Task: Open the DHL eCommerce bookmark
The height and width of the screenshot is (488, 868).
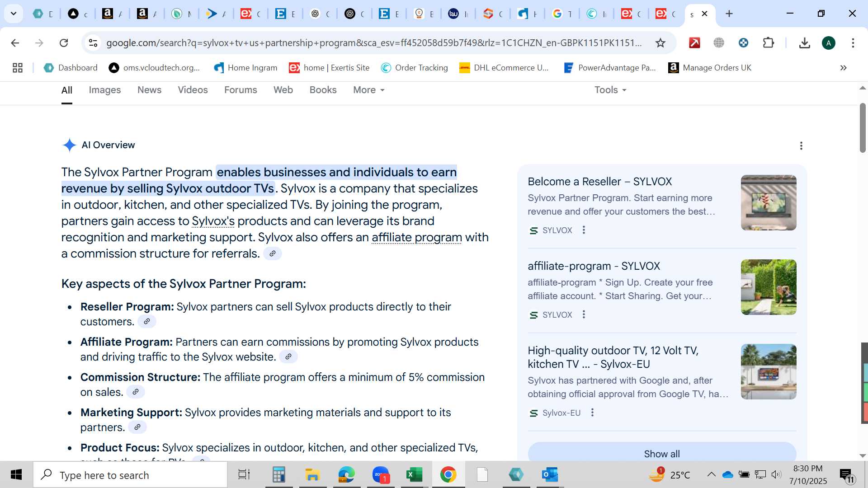Action: [504, 68]
